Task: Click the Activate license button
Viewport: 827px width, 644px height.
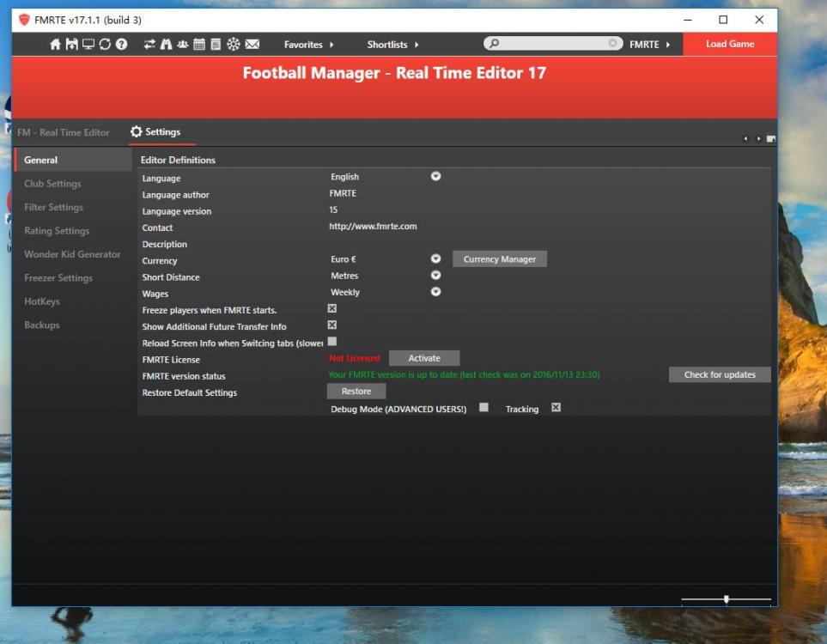Action: click(x=424, y=358)
